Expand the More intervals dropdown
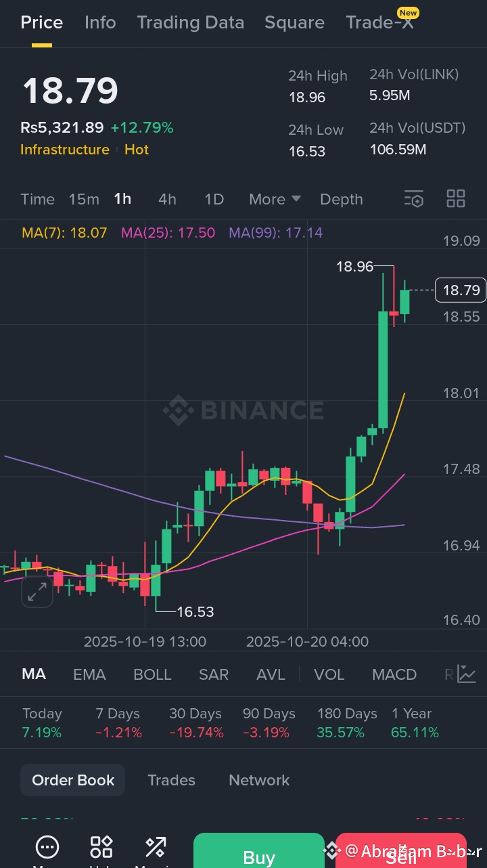Viewport: 487px width, 868px height. tap(275, 199)
